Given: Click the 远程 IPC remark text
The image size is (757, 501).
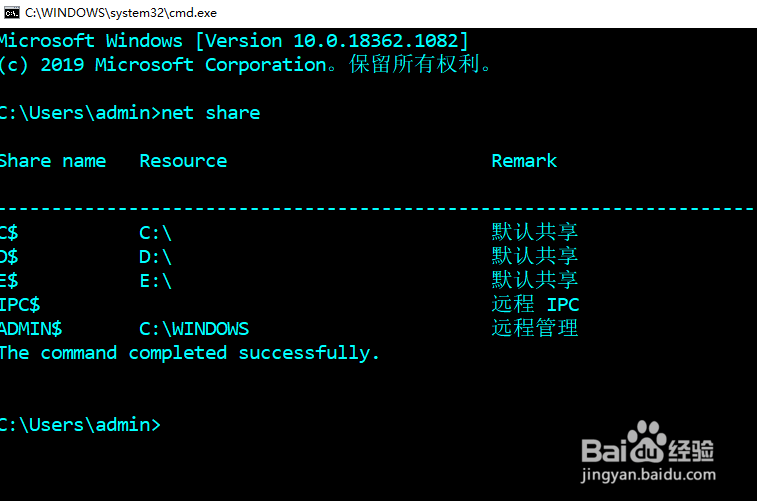Looking at the screenshot, I should (x=535, y=305).
